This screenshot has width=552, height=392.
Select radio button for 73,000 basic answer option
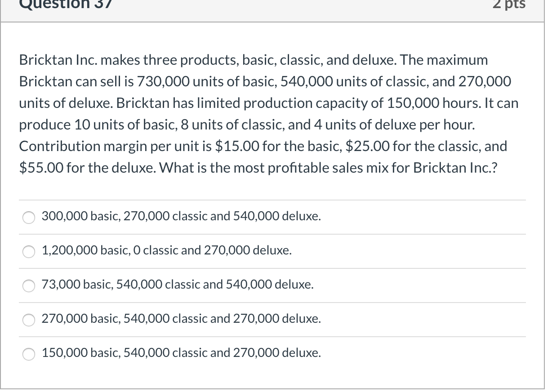click(28, 286)
